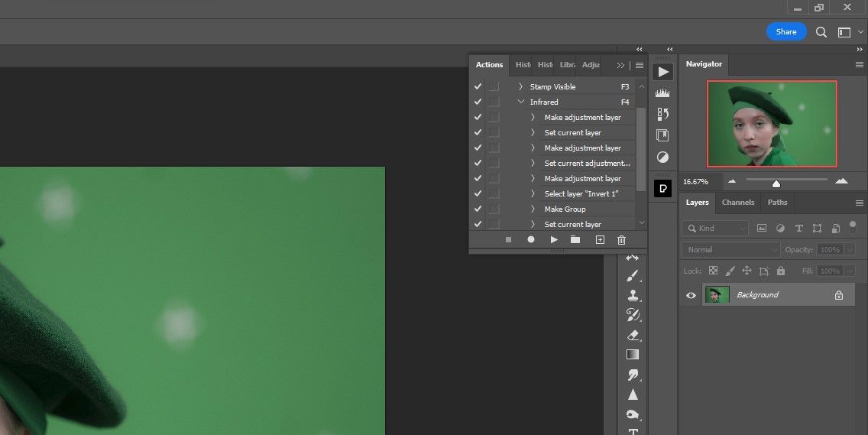Open the workspace switcher dropdown

(849, 32)
